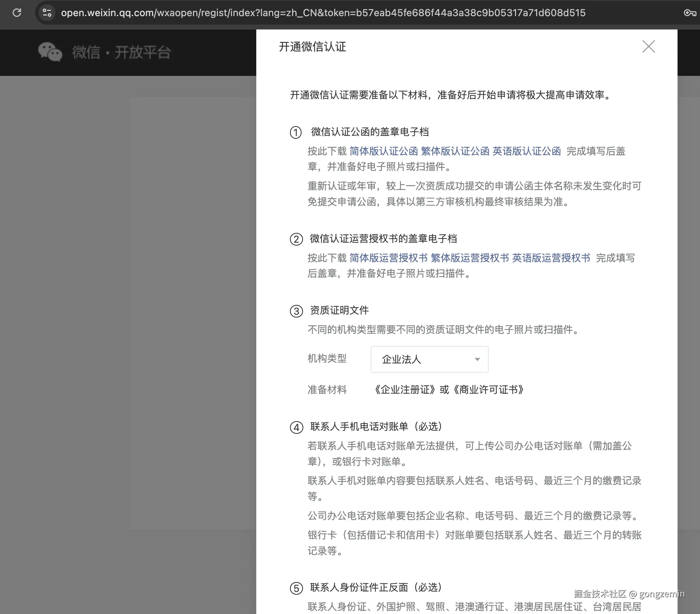700x614 pixels.
Task: Open the 机构类型 dropdown showing 企业法人
Action: (x=429, y=359)
